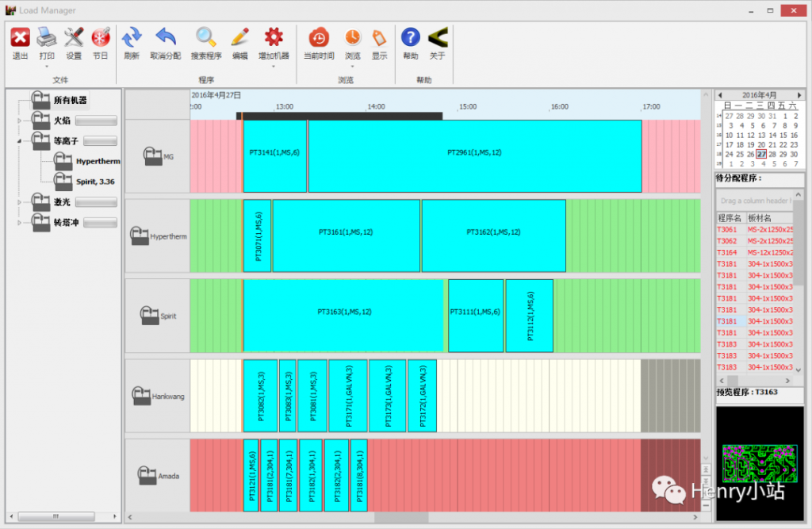Open 帮助 (Help) question mark icon
This screenshot has width=812, height=529.
pyautogui.click(x=410, y=37)
